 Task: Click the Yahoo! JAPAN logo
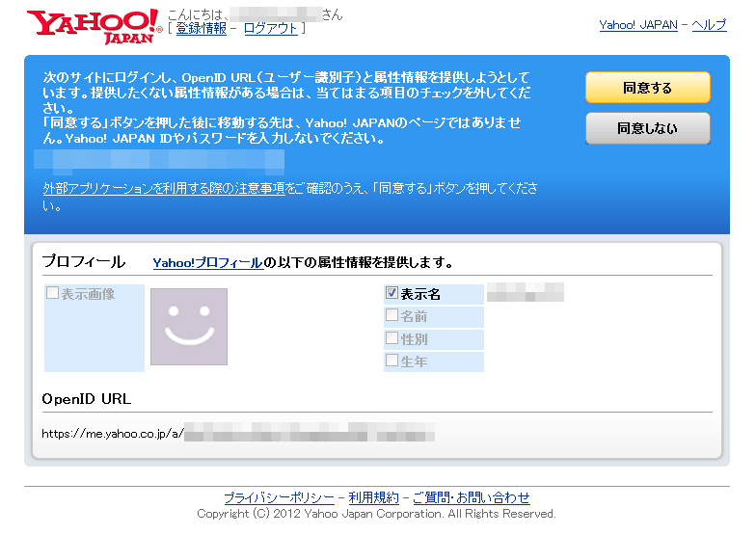(94, 26)
